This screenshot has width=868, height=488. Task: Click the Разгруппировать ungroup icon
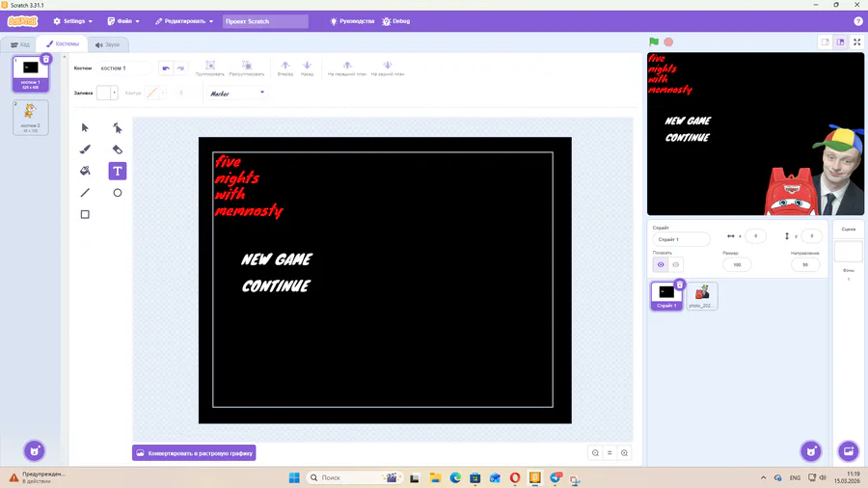pyautogui.click(x=247, y=68)
